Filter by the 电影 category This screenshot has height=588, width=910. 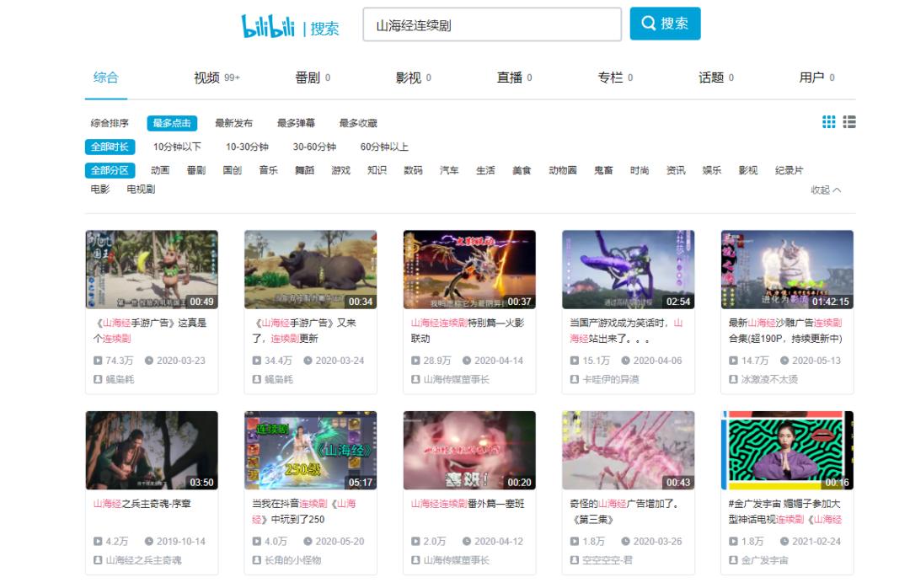[99, 190]
